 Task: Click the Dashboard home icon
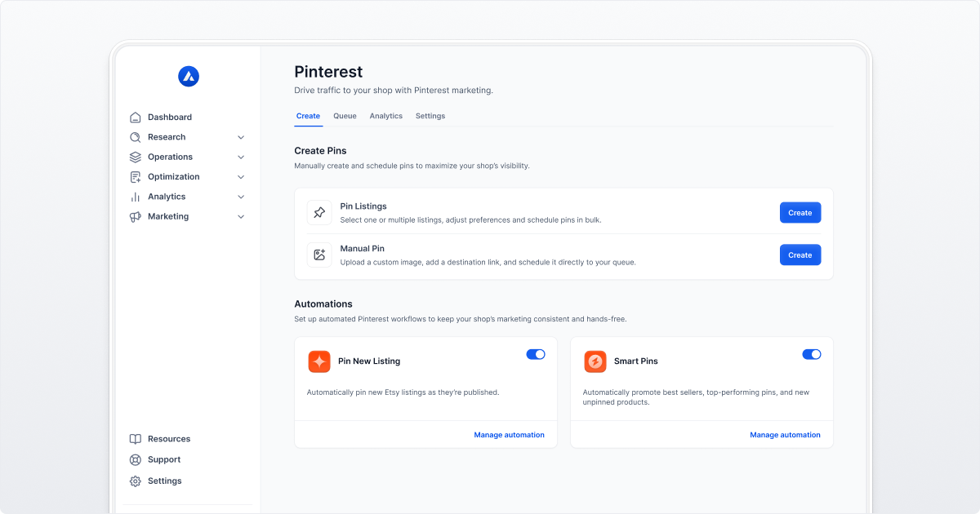136,117
